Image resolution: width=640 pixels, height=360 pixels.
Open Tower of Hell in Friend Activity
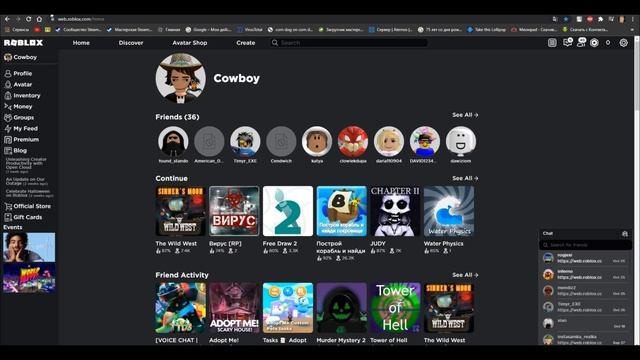[395, 308]
